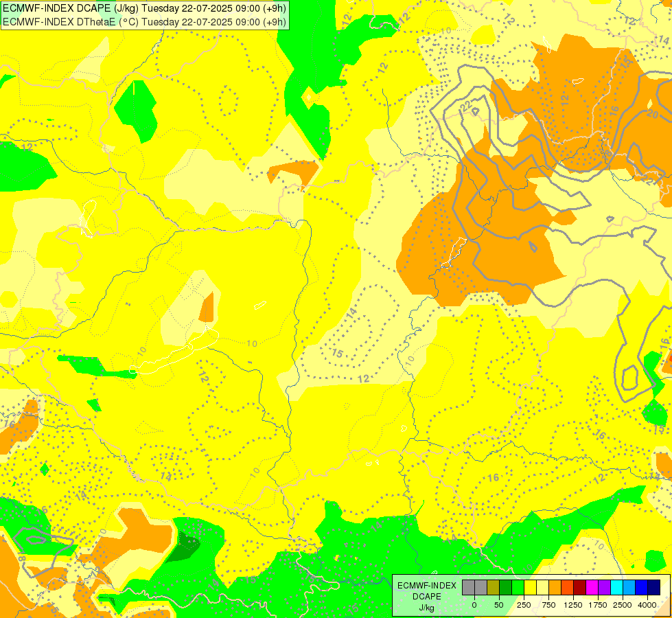Click the DCAPE label in legend

click(x=427, y=597)
